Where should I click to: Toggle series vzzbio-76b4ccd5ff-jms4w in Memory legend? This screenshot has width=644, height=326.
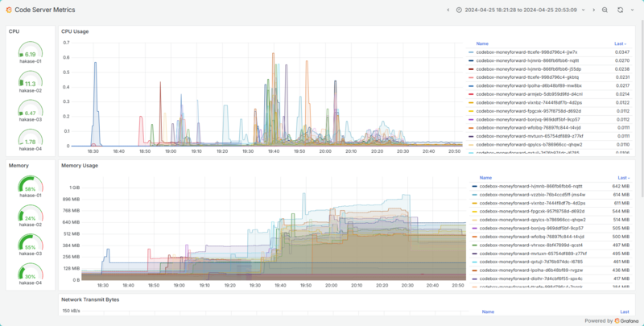[532, 195]
